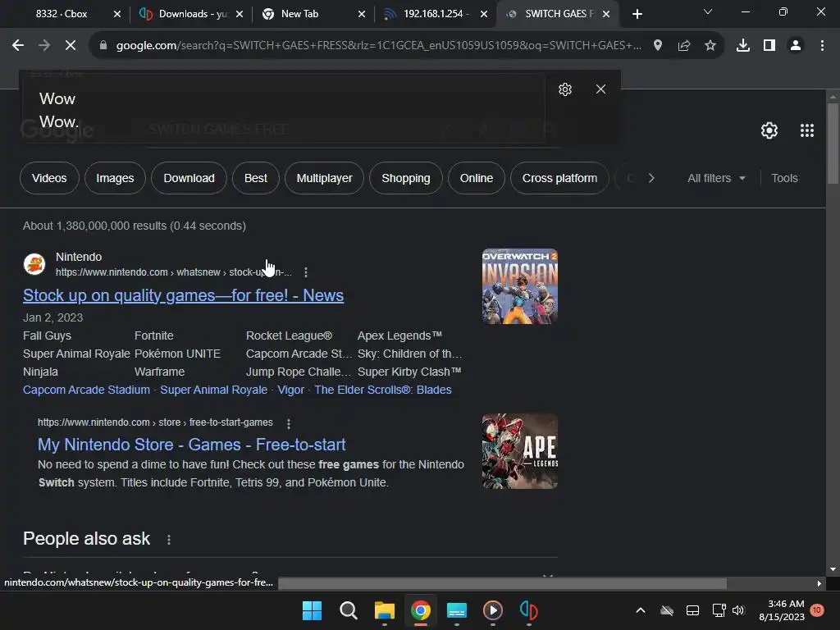This screenshot has width=840, height=630.
Task: Open People also ask options menu
Action: [169, 540]
